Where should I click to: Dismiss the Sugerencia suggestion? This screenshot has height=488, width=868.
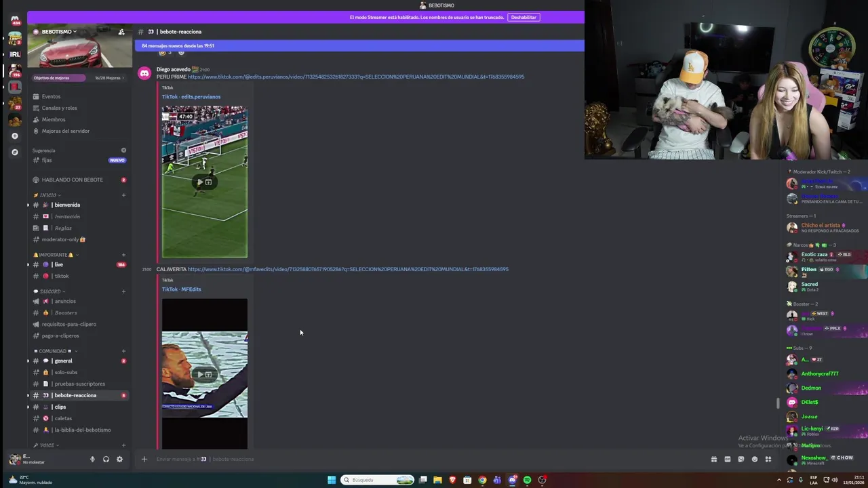(x=123, y=150)
